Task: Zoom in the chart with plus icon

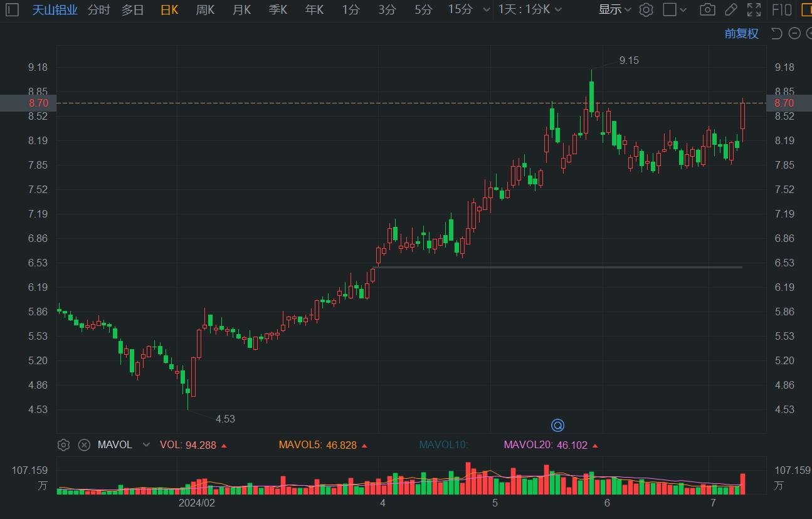Action: tap(809, 34)
